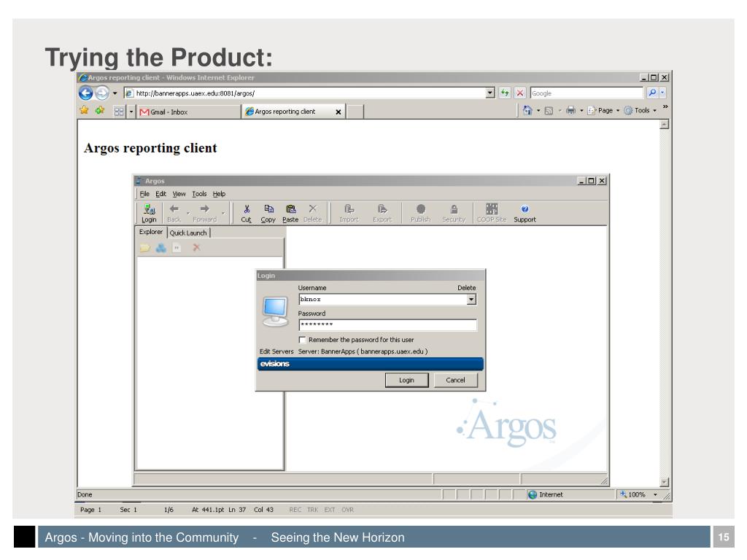Click the blue users icon in Explorer pane
Image resolution: width=747 pixels, height=560 pixels.
pyautogui.click(x=161, y=248)
